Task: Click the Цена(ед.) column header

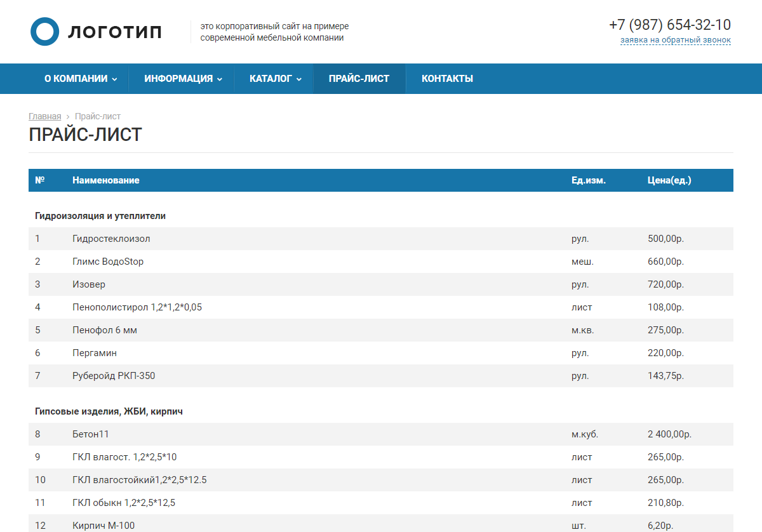Action: [x=669, y=180]
